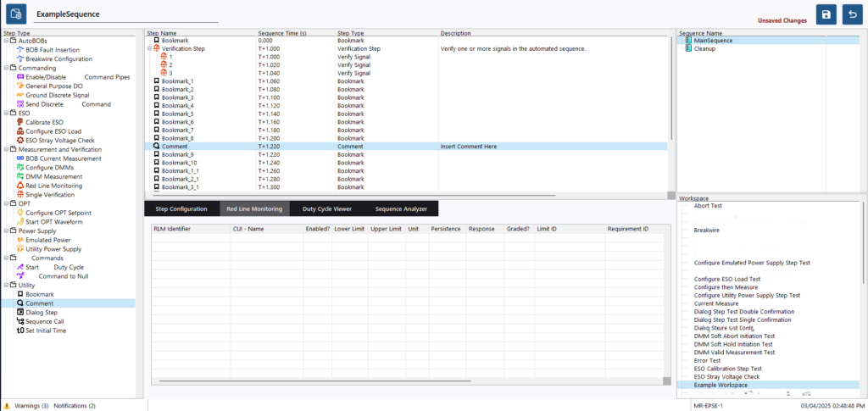Collapse the AutoBOBs category
The height and width of the screenshot is (411, 868).
pyautogui.click(x=6, y=41)
